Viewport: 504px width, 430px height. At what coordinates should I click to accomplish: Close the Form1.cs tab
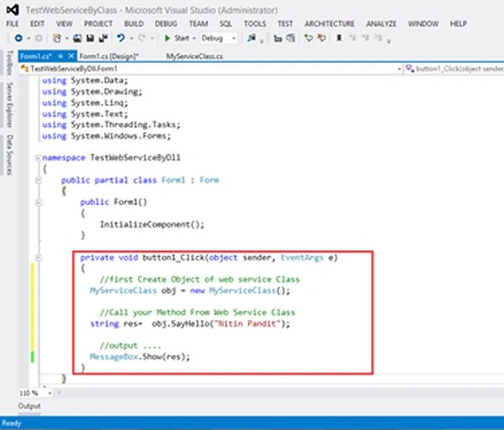point(71,56)
